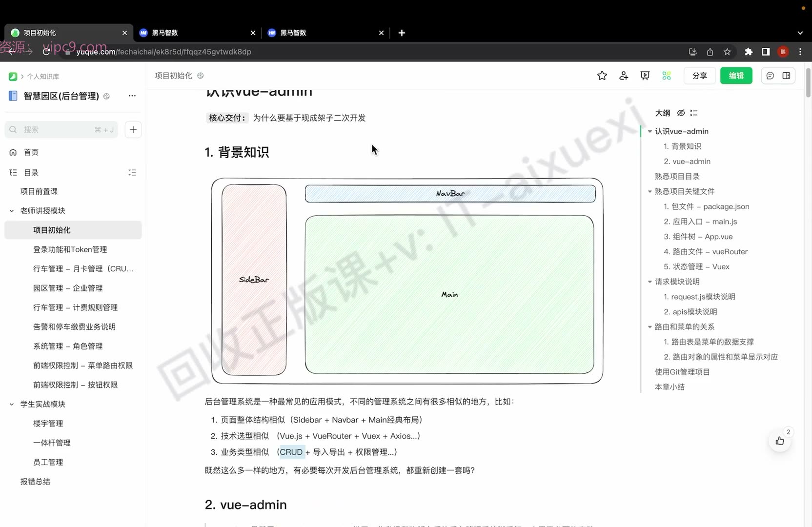Switch to the second 黑马智数 browser tab

click(325, 33)
